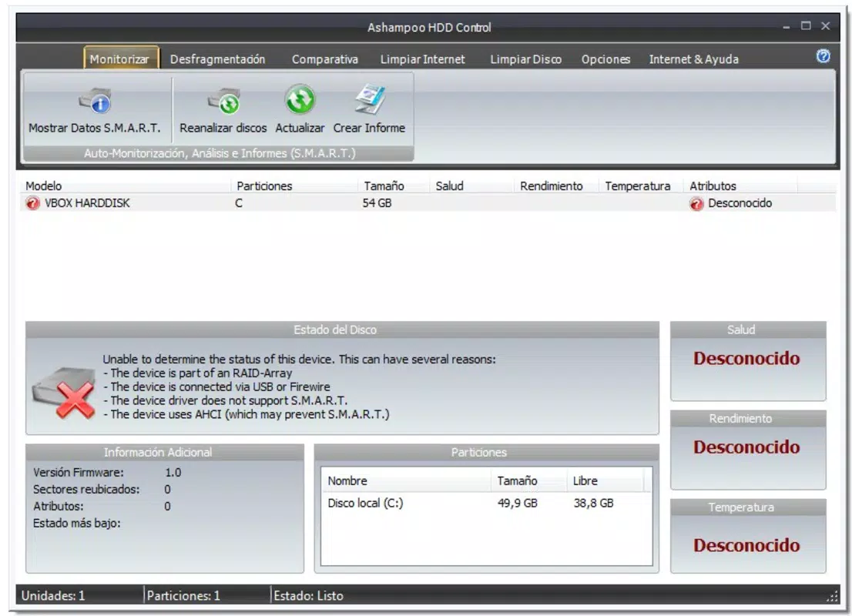Click the green Actualizar refresh icon

point(300,100)
